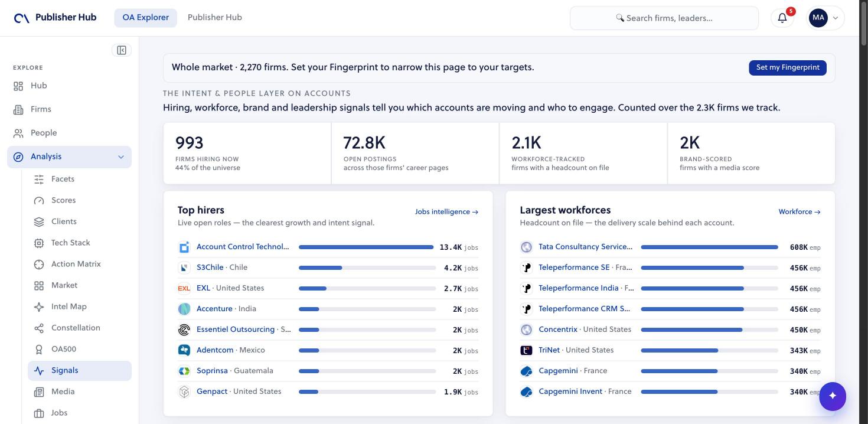The height and width of the screenshot is (424, 868).
Task: Click the Top hirers heading
Action: pos(201,210)
